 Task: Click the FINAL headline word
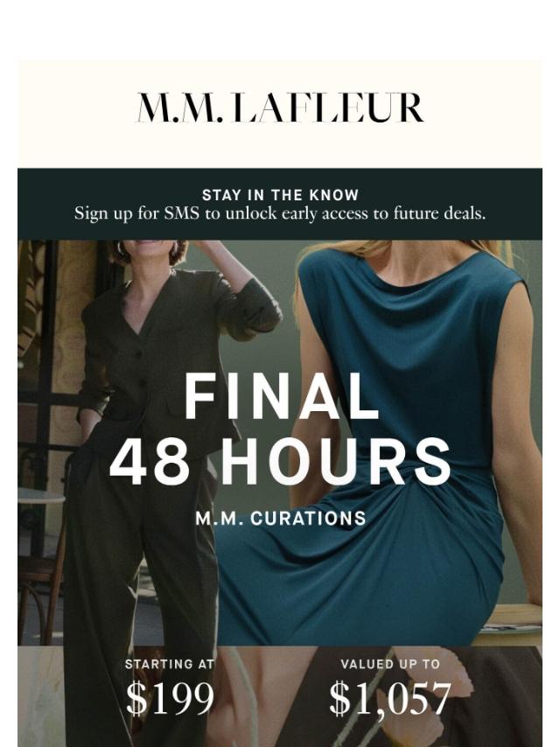pos(281,396)
